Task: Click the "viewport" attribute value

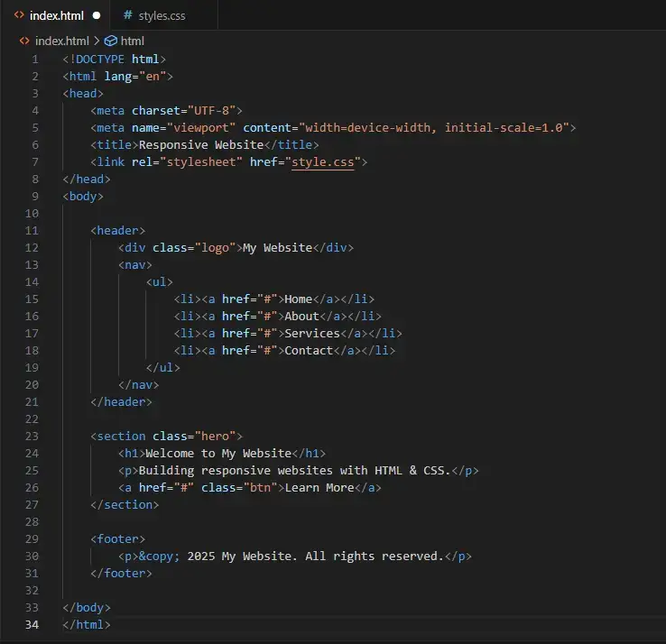Action: 201,128
